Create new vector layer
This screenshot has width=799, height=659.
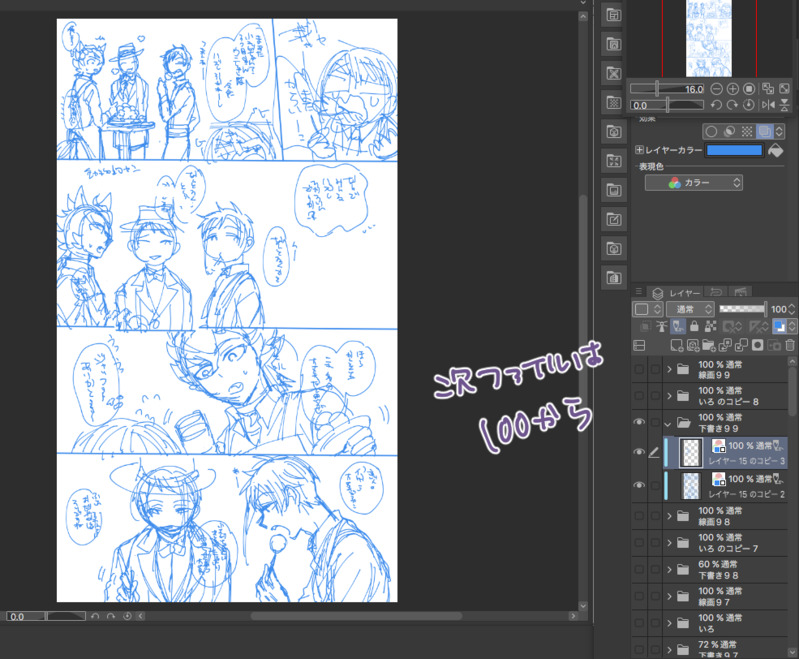click(x=693, y=346)
